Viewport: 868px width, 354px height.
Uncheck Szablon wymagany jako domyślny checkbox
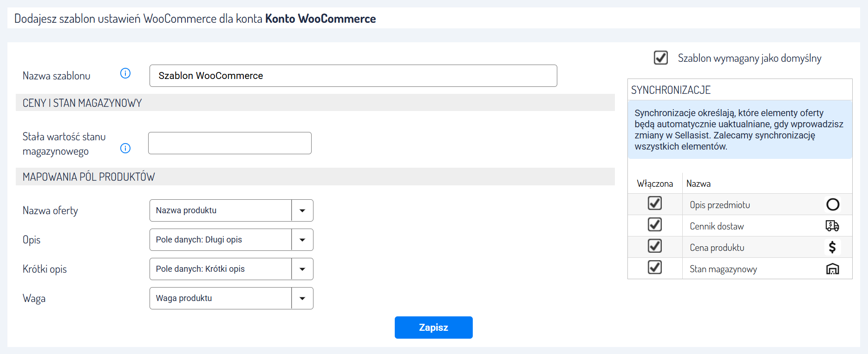(660, 58)
